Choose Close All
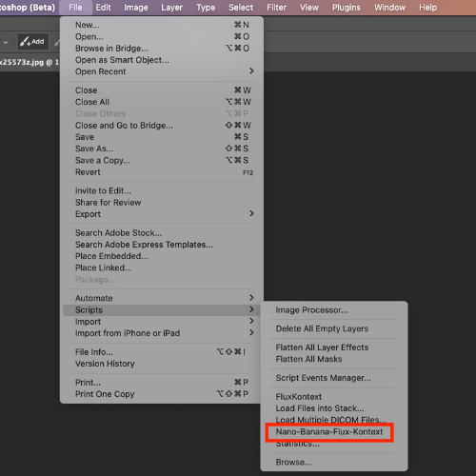This screenshot has height=476, width=476. (x=162, y=102)
